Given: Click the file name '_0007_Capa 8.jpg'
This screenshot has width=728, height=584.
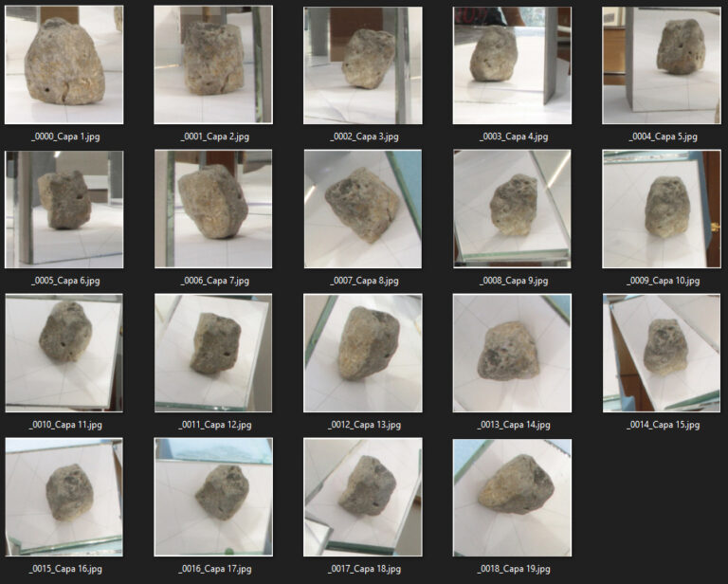Looking at the screenshot, I should (364, 281).
